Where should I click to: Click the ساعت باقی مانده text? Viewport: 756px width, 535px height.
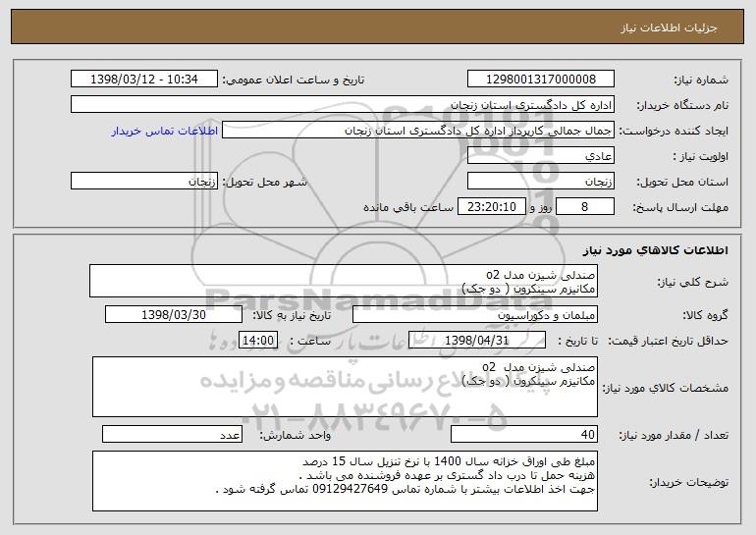pyautogui.click(x=408, y=208)
